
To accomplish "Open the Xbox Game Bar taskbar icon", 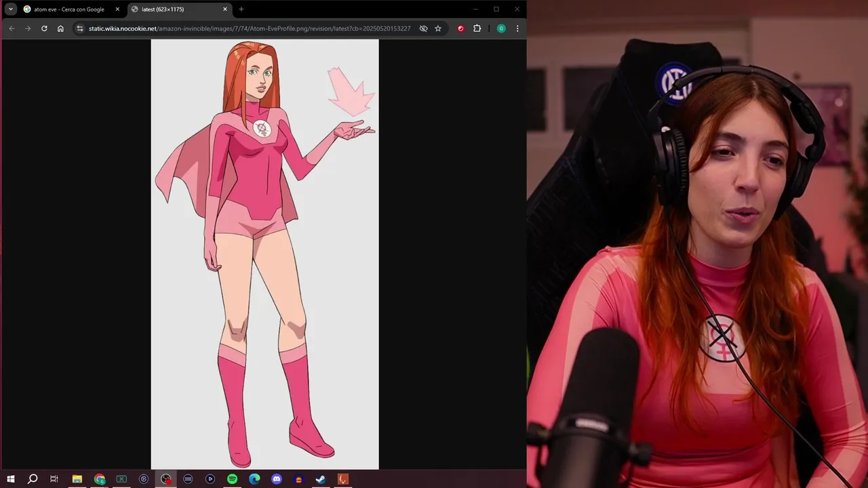I will (121, 479).
